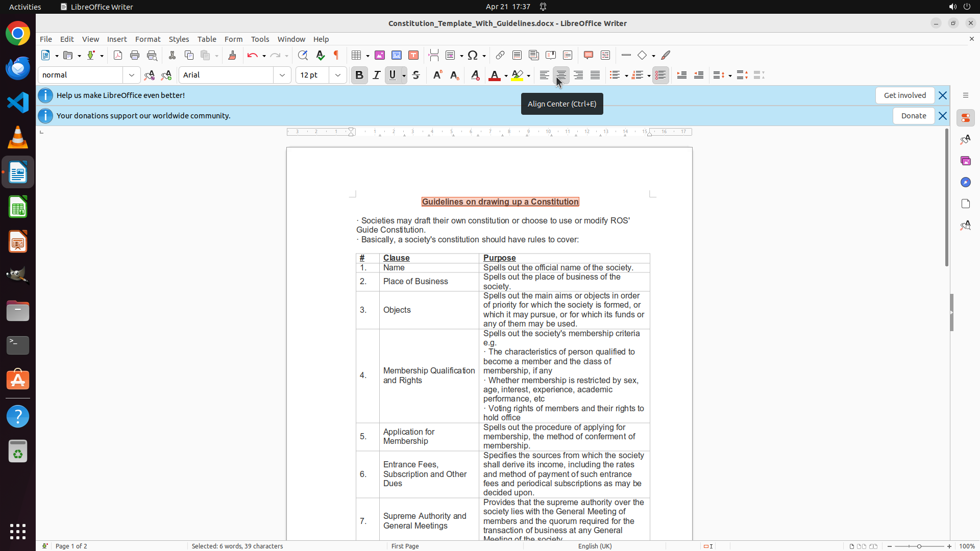This screenshot has height=551, width=980.
Task: Click the Export as PDF icon
Action: [118, 55]
